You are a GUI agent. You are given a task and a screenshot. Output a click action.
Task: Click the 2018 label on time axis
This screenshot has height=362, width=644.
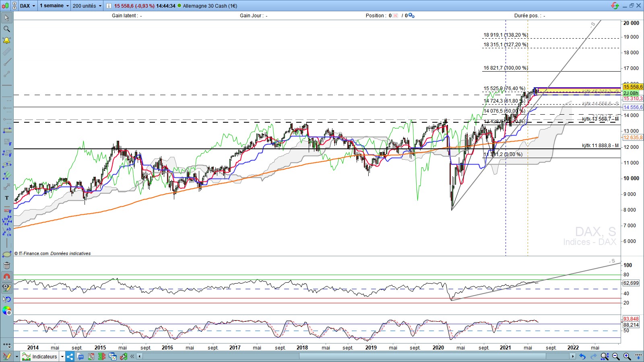(x=302, y=348)
